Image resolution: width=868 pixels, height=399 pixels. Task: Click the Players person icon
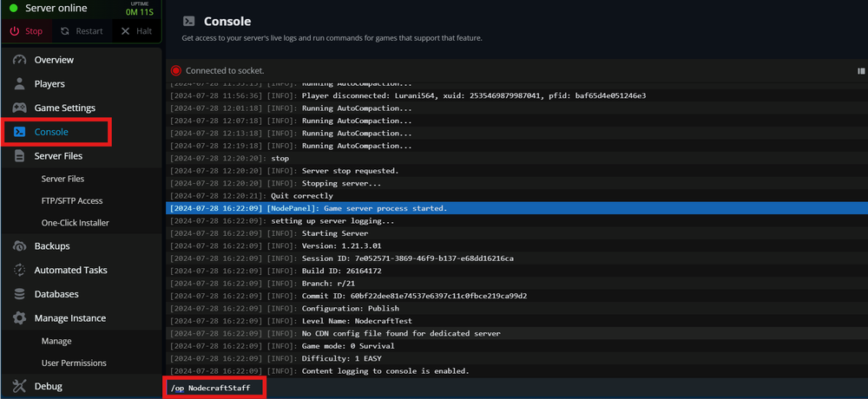(19, 84)
